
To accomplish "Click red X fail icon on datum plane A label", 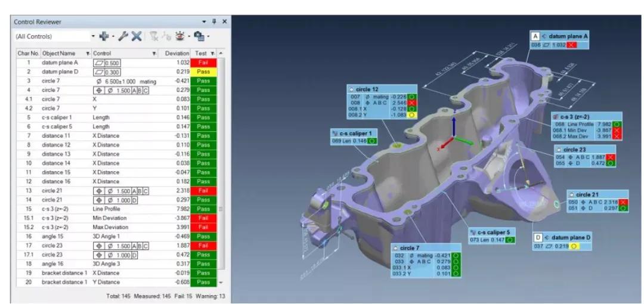I will 571,45.
